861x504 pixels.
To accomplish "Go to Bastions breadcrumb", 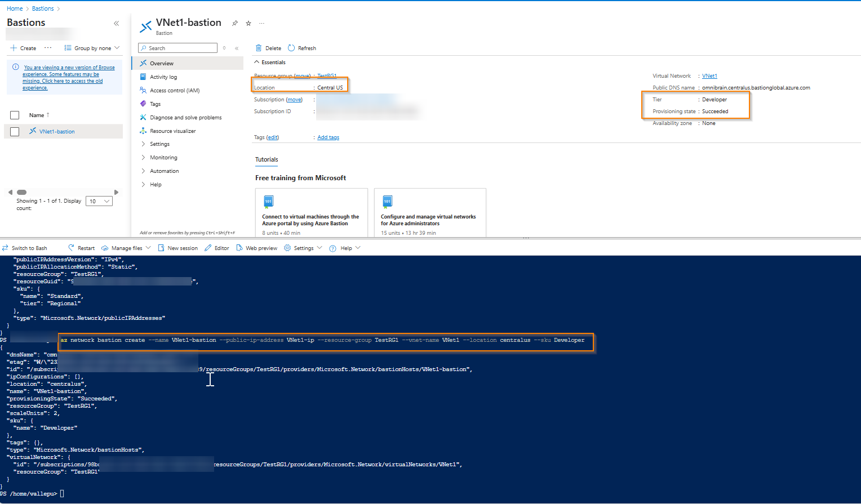I will pos(43,8).
